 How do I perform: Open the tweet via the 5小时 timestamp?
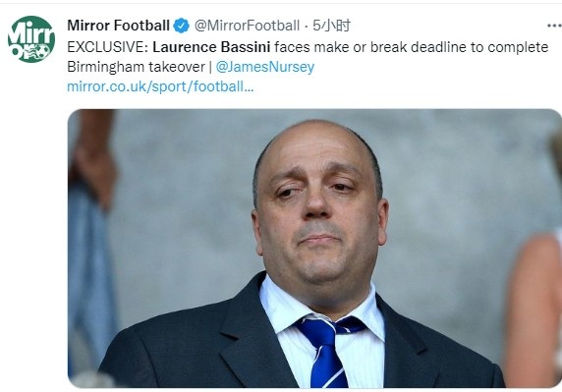click(331, 26)
